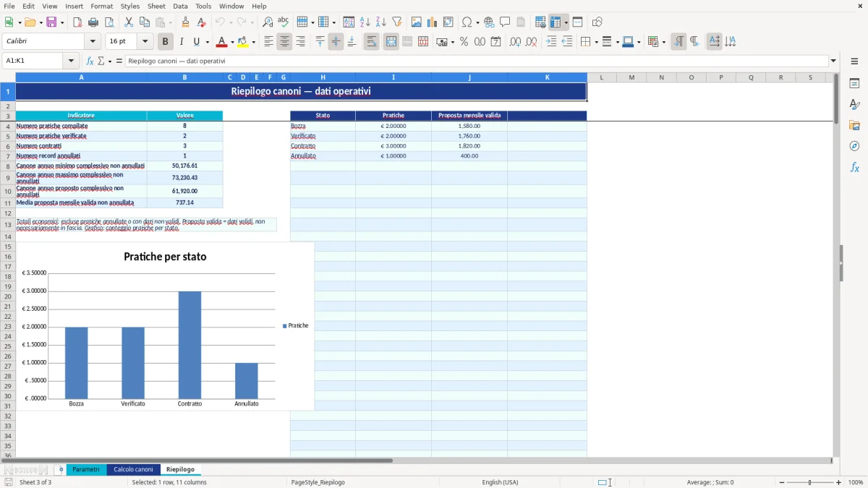This screenshot has height=488, width=868.
Task: Toggle Align Left
Action: [268, 42]
